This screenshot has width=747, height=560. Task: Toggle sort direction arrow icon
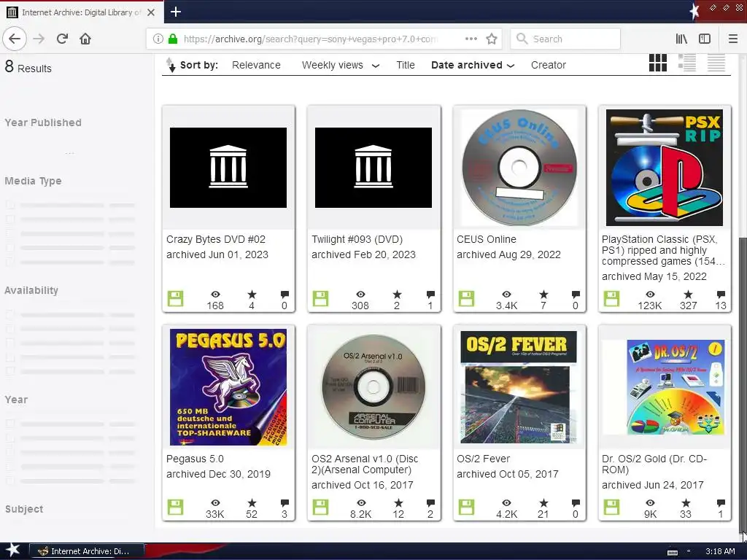(171, 65)
